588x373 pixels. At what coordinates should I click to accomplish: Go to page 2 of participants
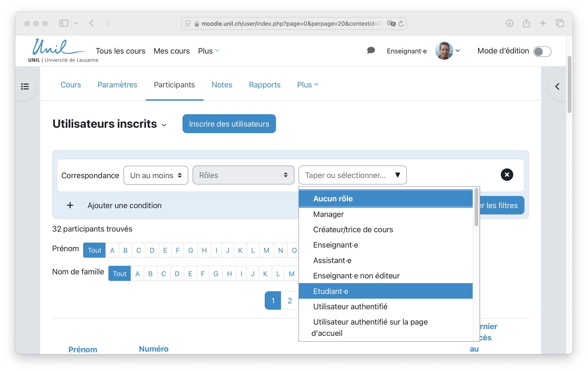point(289,300)
